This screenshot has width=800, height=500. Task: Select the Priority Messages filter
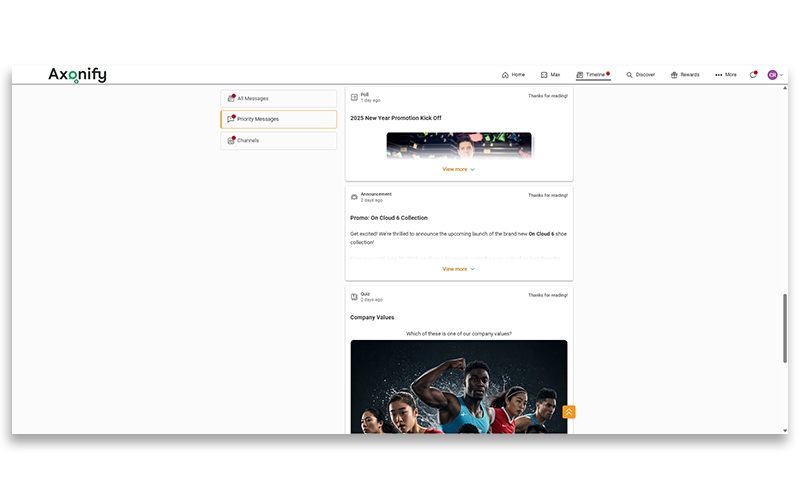(x=278, y=119)
